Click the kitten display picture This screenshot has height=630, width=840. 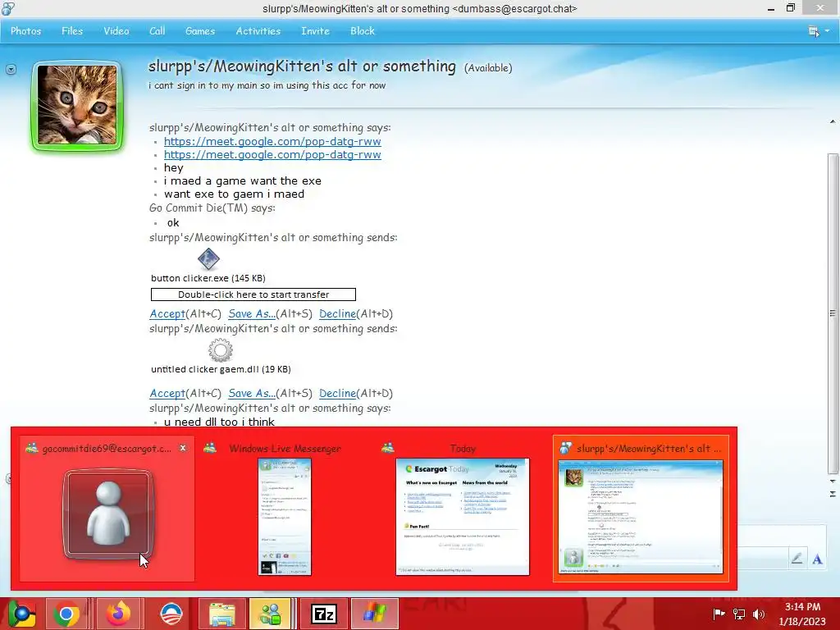[x=77, y=105]
